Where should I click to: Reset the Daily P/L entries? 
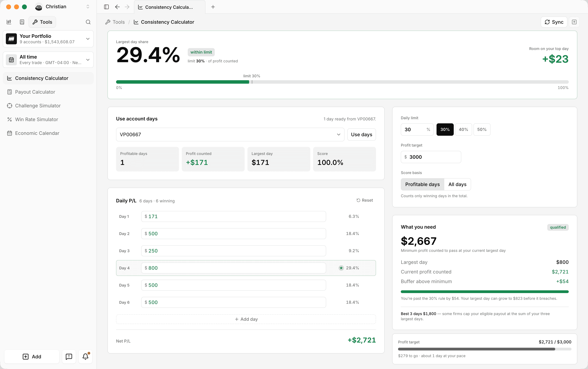[364, 200]
